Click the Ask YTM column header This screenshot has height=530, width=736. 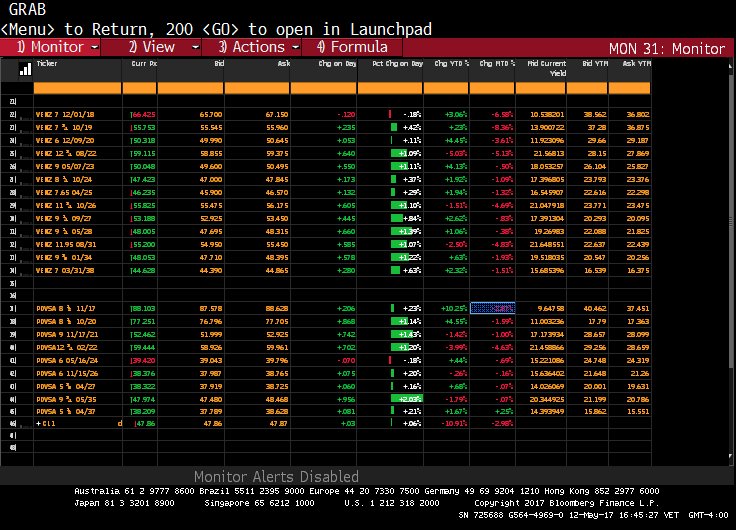[x=636, y=63]
